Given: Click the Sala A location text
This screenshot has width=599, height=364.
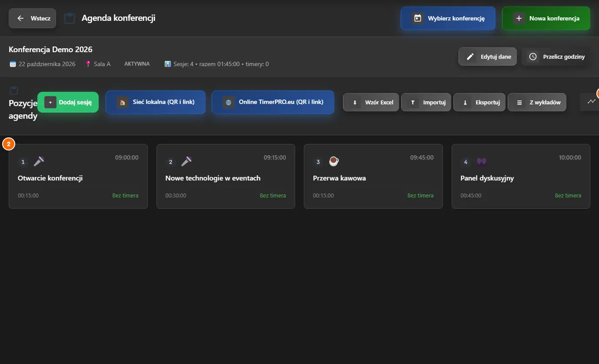Looking at the screenshot, I should pos(102,64).
